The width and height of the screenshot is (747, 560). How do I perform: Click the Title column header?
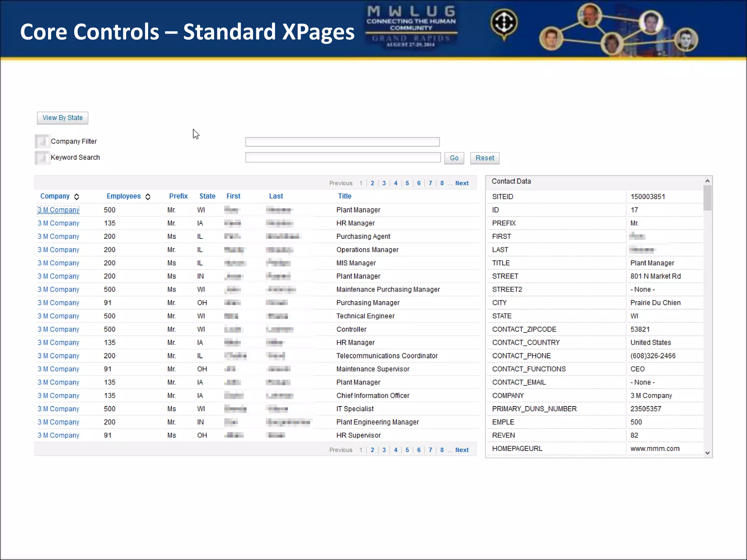coord(345,196)
